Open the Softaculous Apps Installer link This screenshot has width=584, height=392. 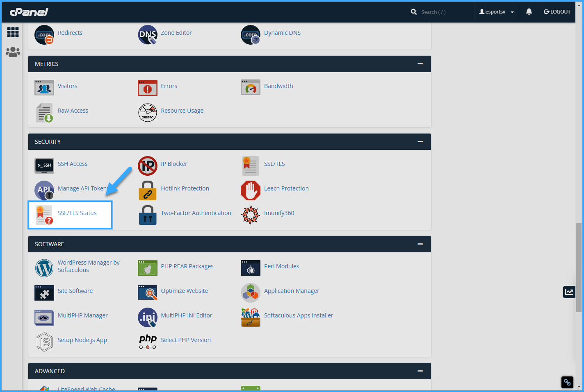299,315
